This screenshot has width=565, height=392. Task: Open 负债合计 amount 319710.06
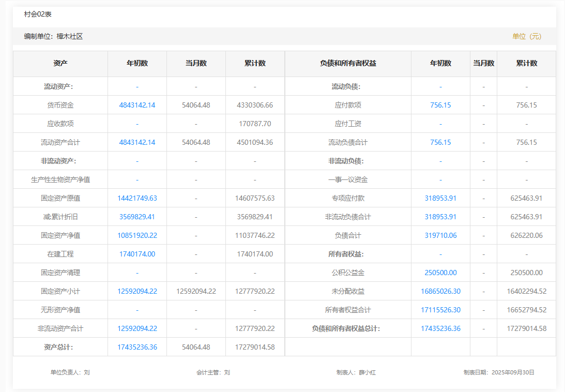pyautogui.click(x=440, y=235)
